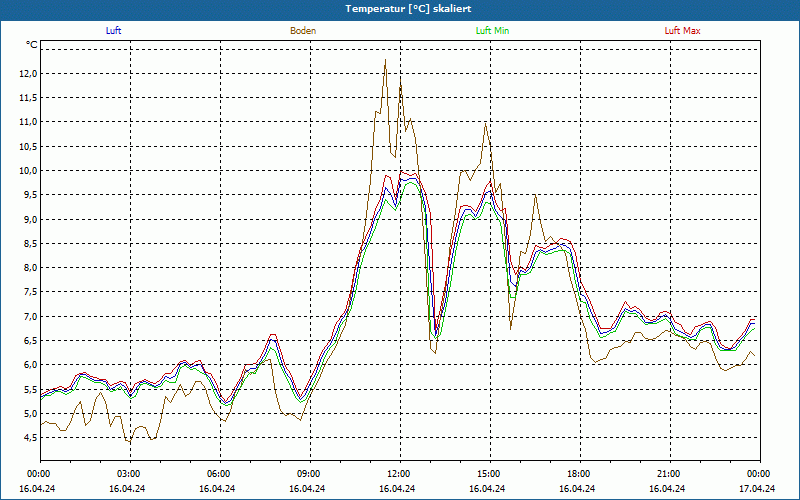Image resolution: width=800 pixels, height=500 pixels.
Task: Click the 5,0 y-axis value
Action: pyautogui.click(x=31, y=413)
